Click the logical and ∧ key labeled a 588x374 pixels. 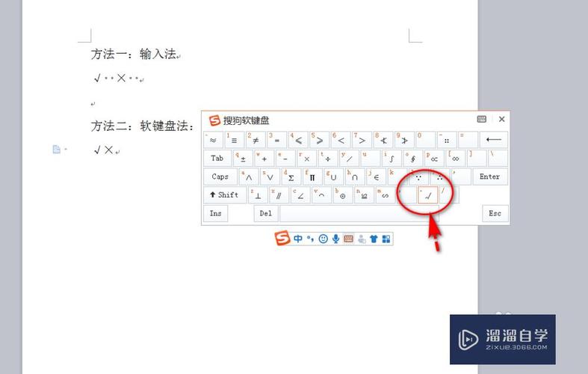pyautogui.click(x=249, y=177)
